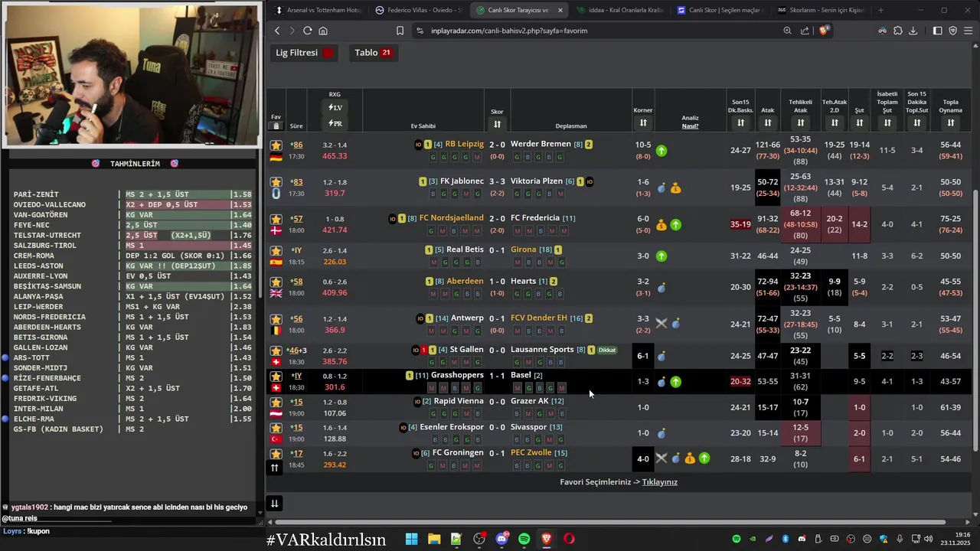Sort by Son15 Dk.Baskı column arrows
This screenshot has height=551, width=980.
tap(740, 122)
